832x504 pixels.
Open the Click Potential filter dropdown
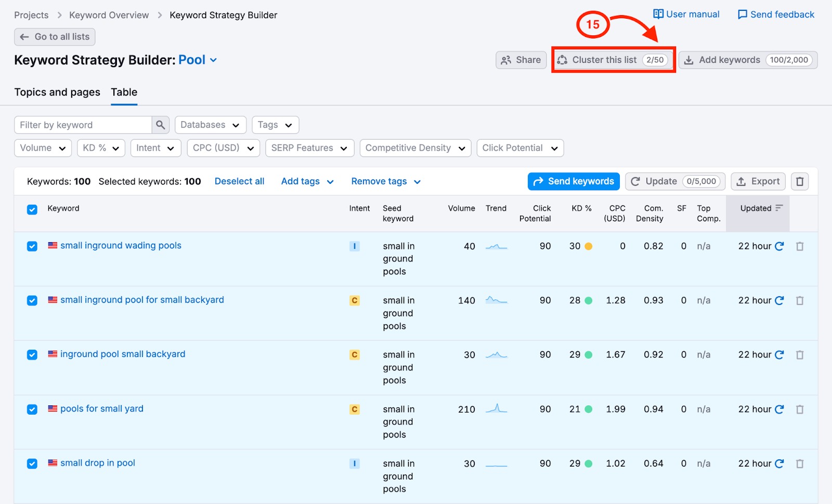point(520,148)
